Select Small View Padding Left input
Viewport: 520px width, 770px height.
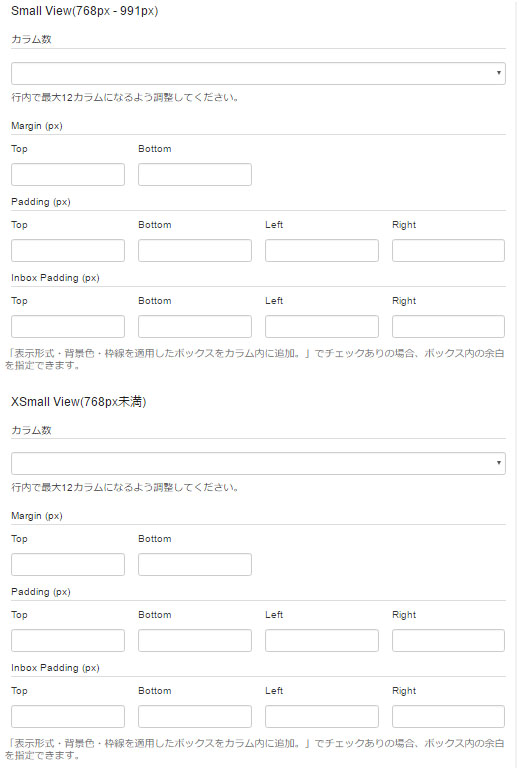click(x=322, y=250)
